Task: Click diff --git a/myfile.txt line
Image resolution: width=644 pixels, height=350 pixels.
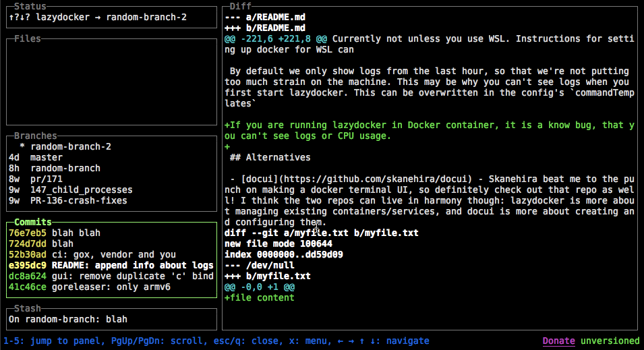Action: (x=321, y=233)
